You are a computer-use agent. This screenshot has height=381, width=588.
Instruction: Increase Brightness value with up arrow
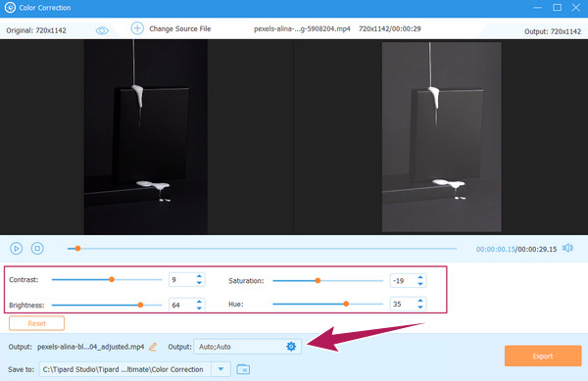(199, 302)
